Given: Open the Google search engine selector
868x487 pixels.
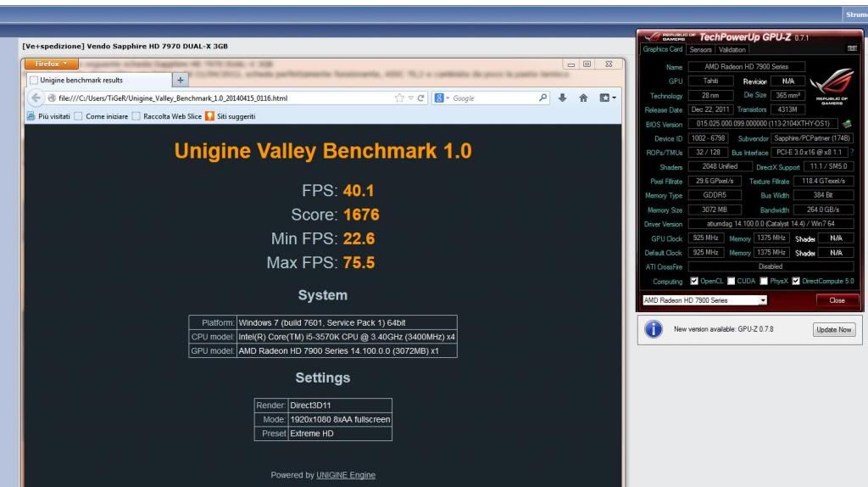Looking at the screenshot, I should 442,98.
